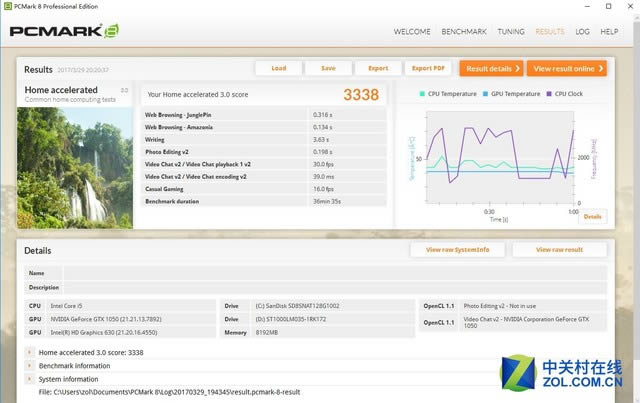This screenshot has height=403, width=640.
Task: Click the waterfall benchmark thumbnail
Action: point(75,168)
